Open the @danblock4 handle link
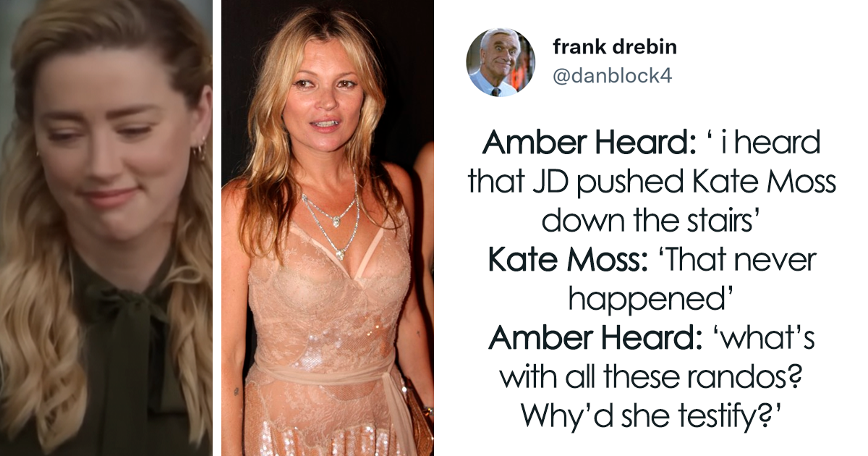This screenshot has height=456, width=868. pos(612,75)
